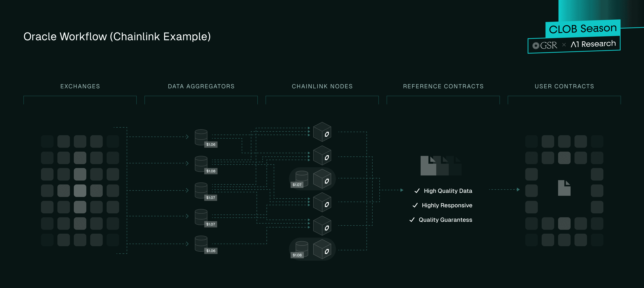Select the topmost Chainlink node cube
Image resolution: width=644 pixels, height=288 pixels.
point(322,132)
